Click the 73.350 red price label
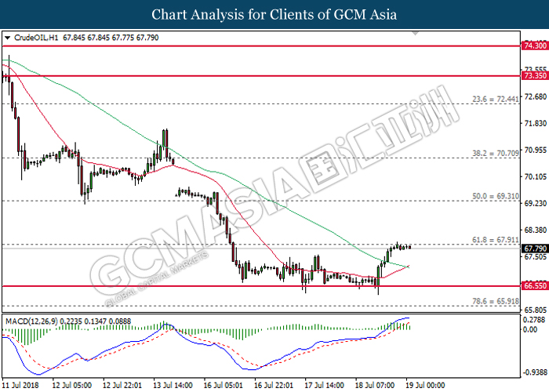Image resolution: width=549 pixels, height=392 pixels. coord(535,75)
